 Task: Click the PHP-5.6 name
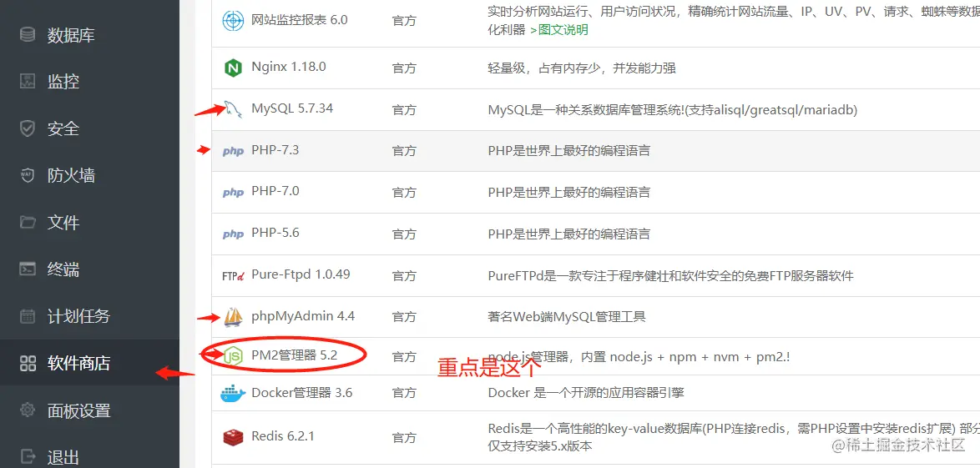click(x=275, y=233)
